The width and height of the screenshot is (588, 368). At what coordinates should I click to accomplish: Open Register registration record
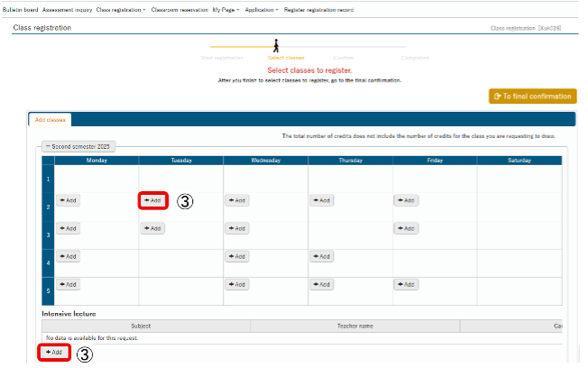[x=318, y=9]
